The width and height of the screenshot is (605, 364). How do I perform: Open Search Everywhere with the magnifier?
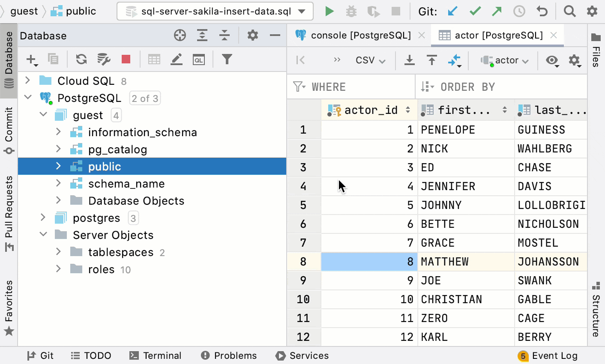[x=569, y=11]
